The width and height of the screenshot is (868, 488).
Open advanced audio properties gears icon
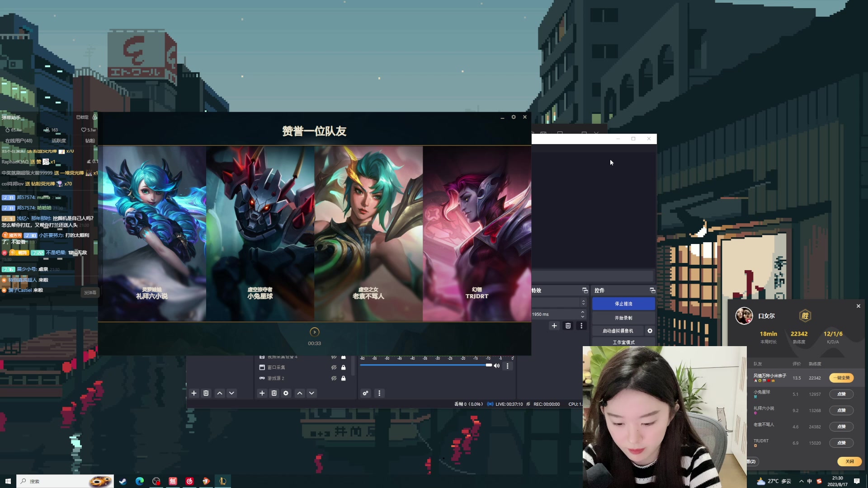click(x=366, y=393)
